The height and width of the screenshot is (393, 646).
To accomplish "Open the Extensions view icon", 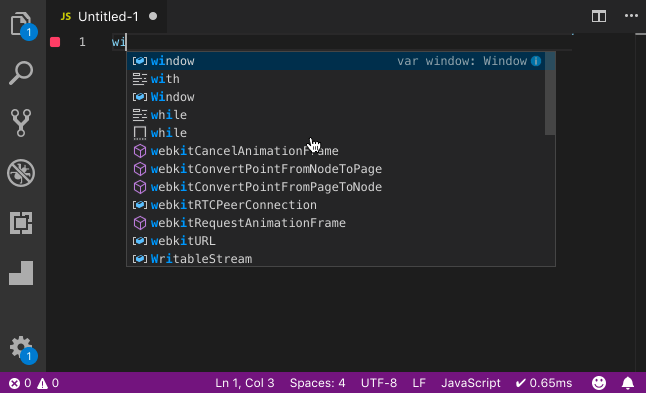I will (x=21, y=223).
